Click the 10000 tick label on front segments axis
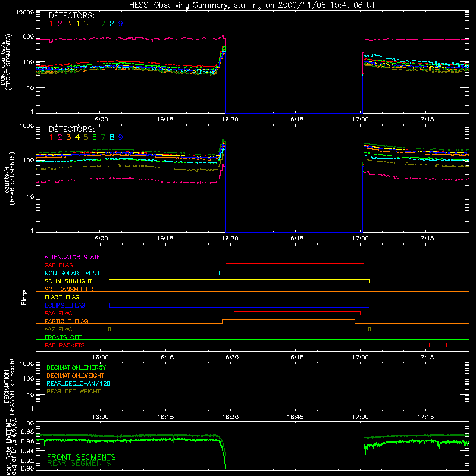The image size is (476, 476). tap(25, 12)
